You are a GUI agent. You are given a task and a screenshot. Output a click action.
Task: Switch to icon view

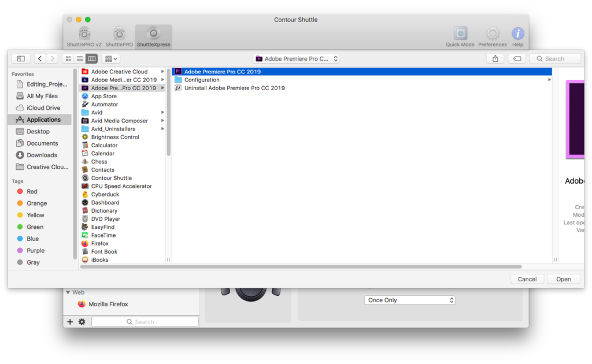(x=68, y=58)
